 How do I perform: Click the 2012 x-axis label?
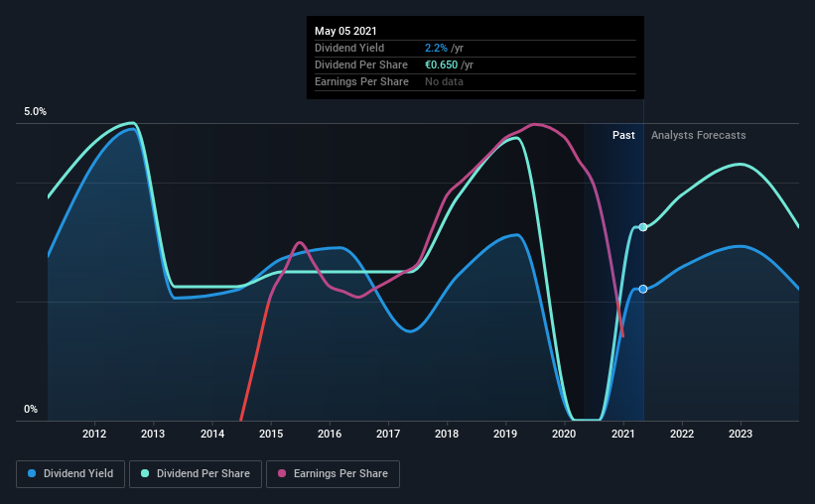(94, 434)
